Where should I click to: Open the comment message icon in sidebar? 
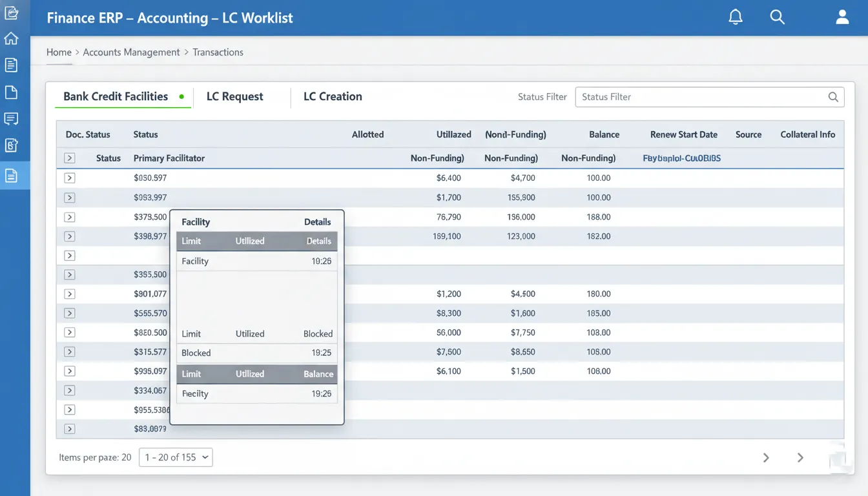pos(11,119)
